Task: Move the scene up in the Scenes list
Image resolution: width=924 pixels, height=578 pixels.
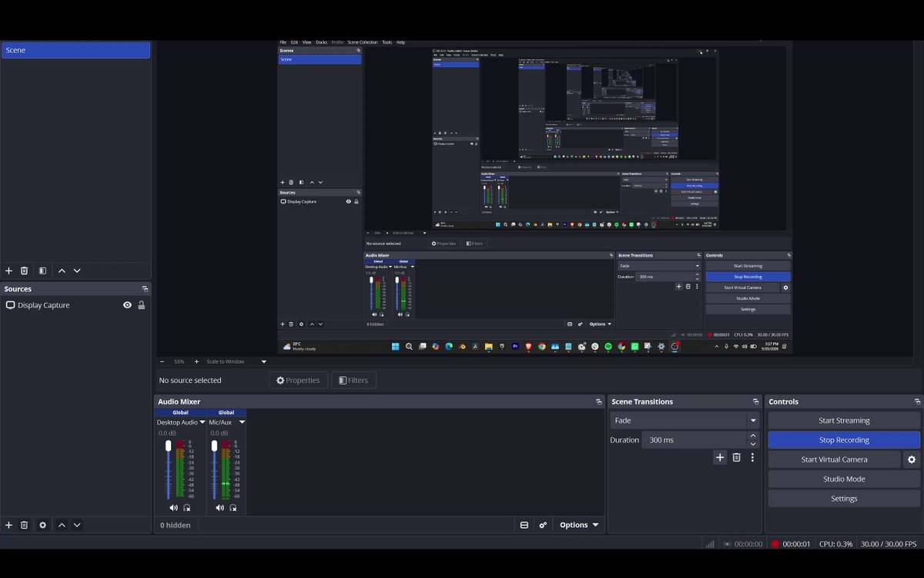Action: 62,271
